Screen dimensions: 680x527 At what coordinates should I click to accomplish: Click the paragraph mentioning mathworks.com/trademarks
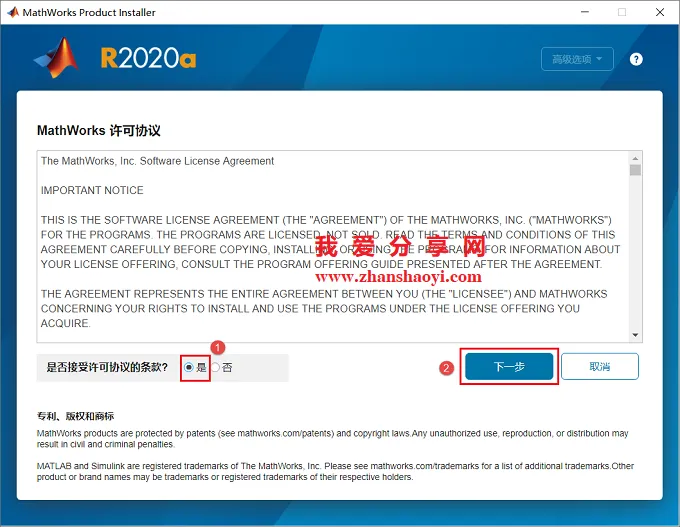(335, 471)
